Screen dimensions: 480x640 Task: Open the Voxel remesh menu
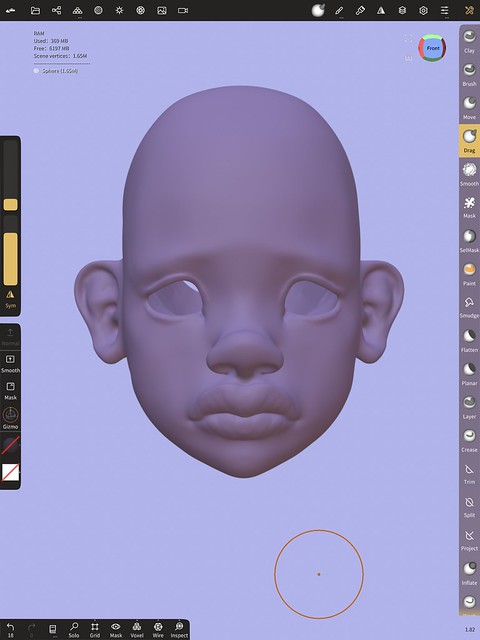(137, 629)
